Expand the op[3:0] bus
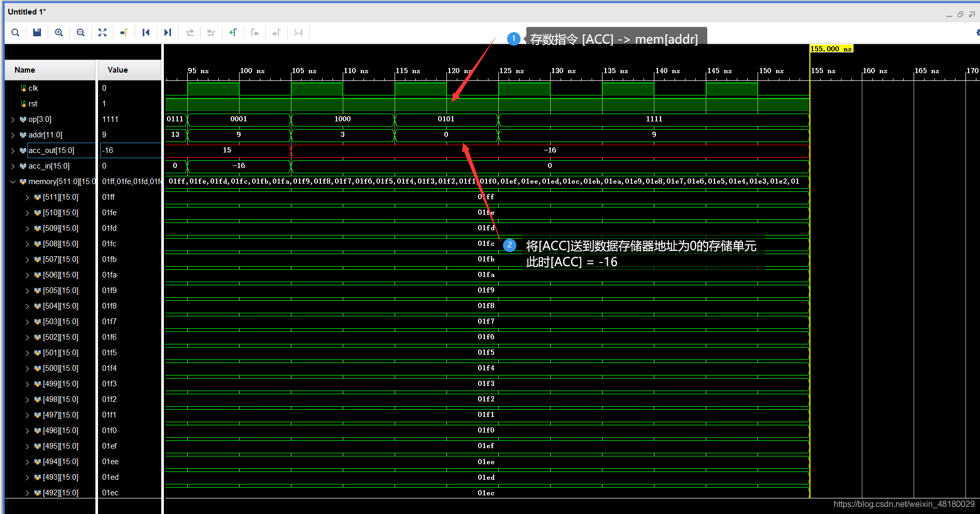980x514 pixels. click(13, 119)
